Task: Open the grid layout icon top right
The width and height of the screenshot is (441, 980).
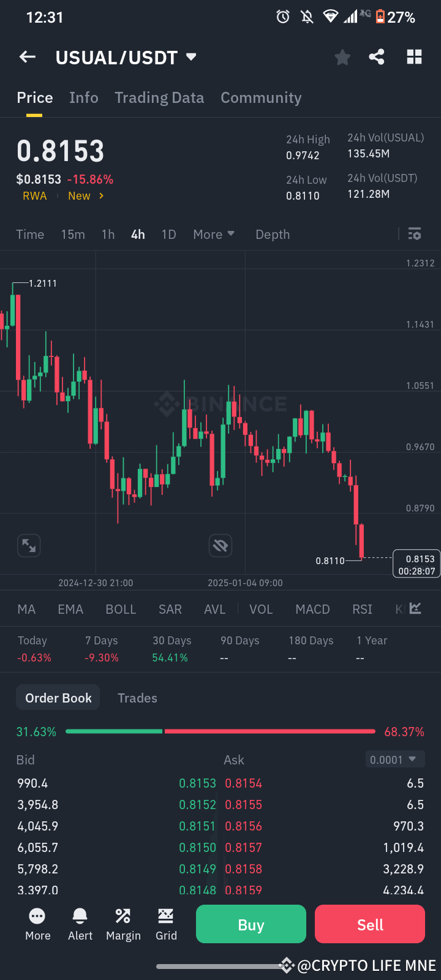Action: [x=414, y=56]
